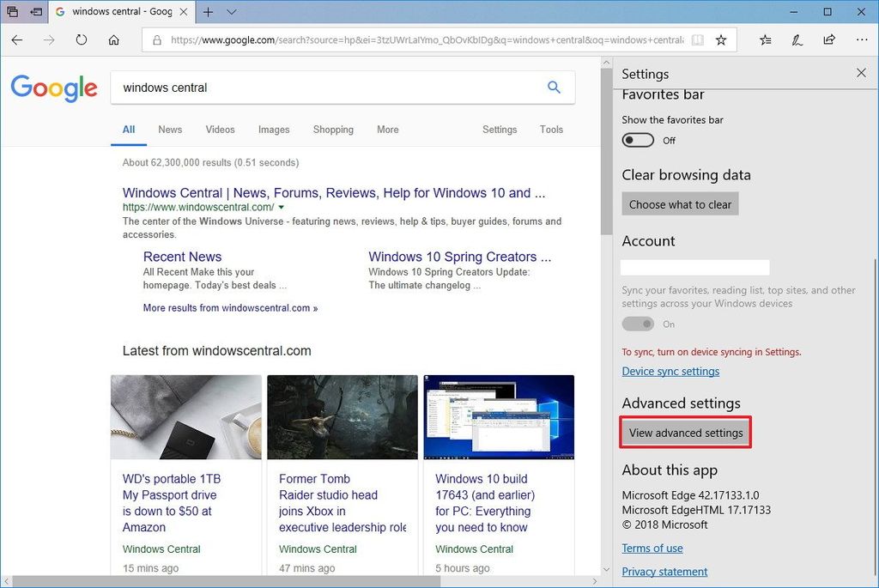Click the View advanced settings button

click(x=685, y=433)
